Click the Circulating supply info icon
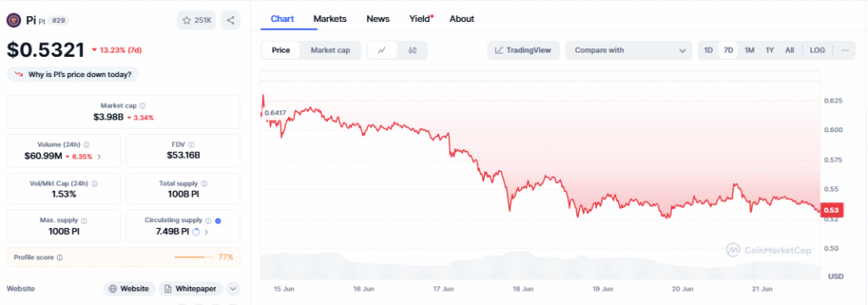 click(x=209, y=220)
